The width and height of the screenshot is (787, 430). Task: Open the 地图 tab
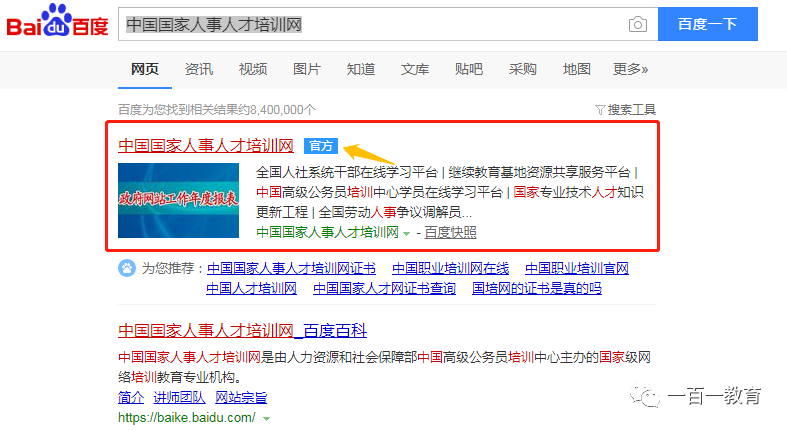point(576,69)
